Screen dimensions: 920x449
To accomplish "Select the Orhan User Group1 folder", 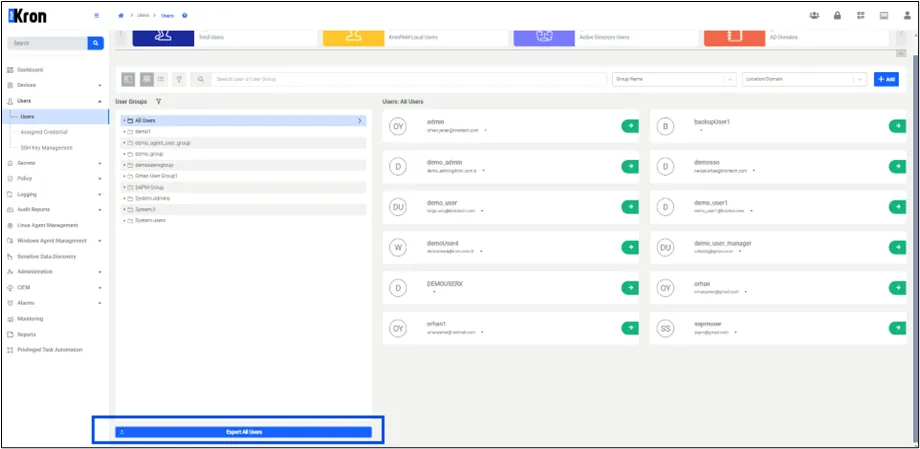I will coord(243,176).
